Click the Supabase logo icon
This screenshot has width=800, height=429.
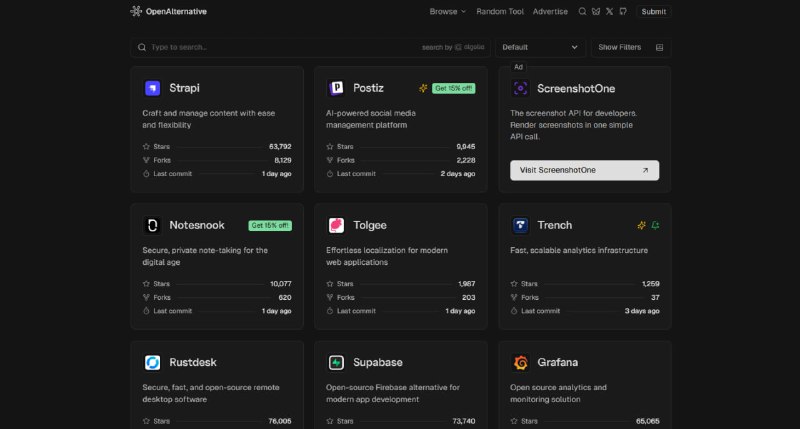pyautogui.click(x=336, y=362)
